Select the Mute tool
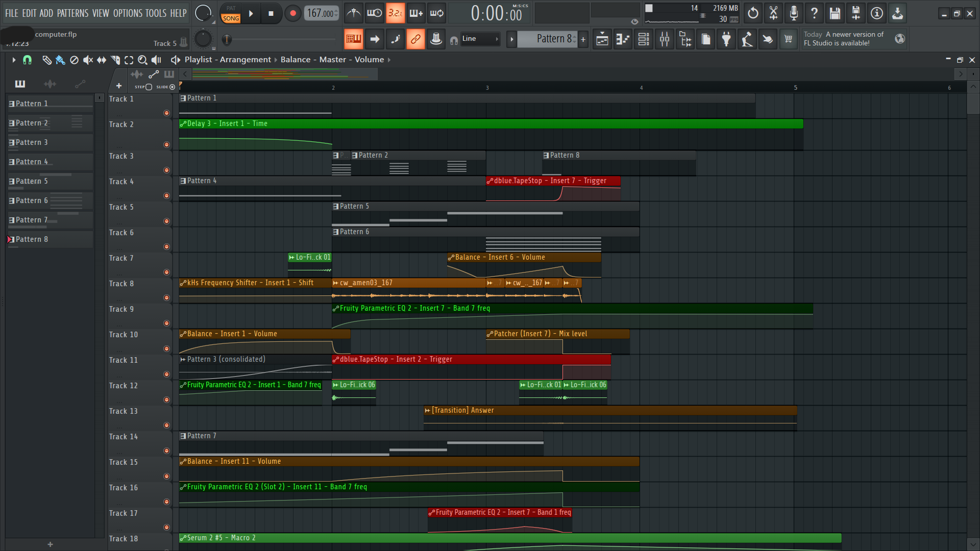Image resolution: width=980 pixels, height=551 pixels. tap(88, 60)
